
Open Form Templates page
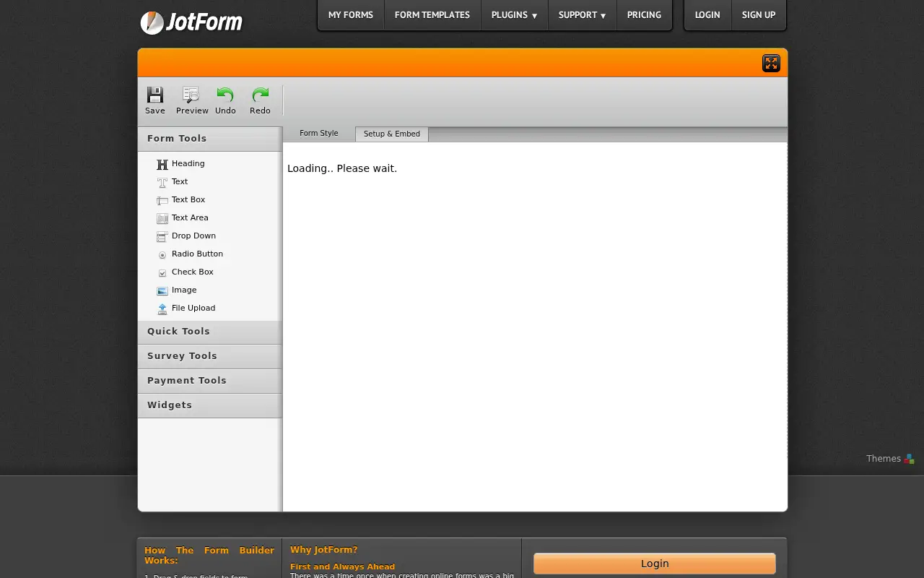(432, 14)
